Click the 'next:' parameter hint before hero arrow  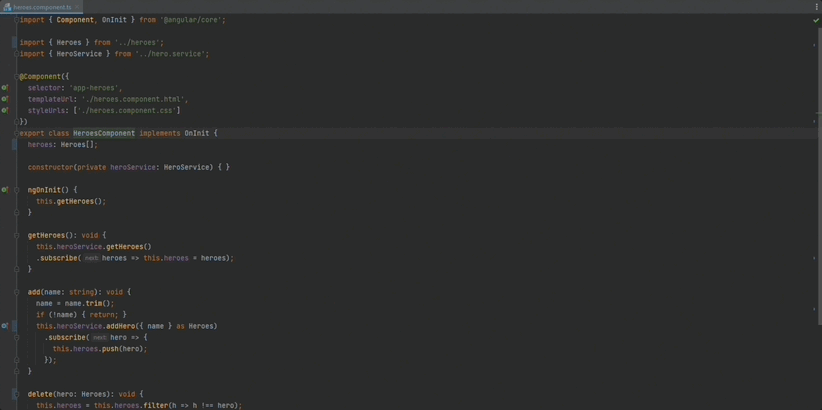click(x=100, y=338)
